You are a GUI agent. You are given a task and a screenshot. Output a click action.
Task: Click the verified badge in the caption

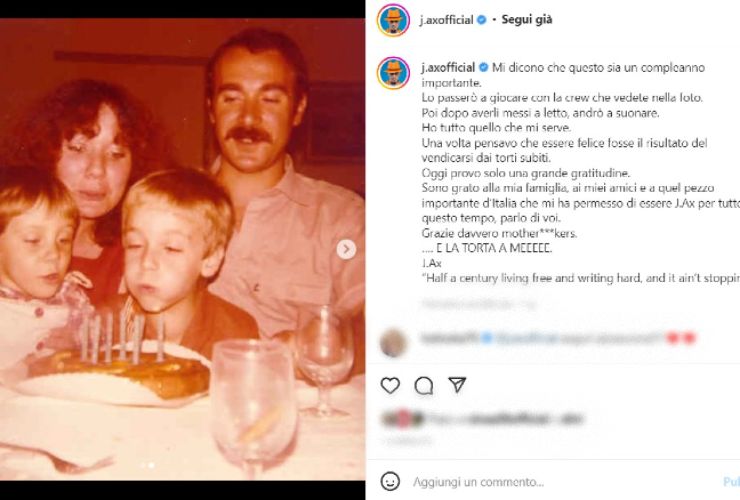tap(483, 68)
